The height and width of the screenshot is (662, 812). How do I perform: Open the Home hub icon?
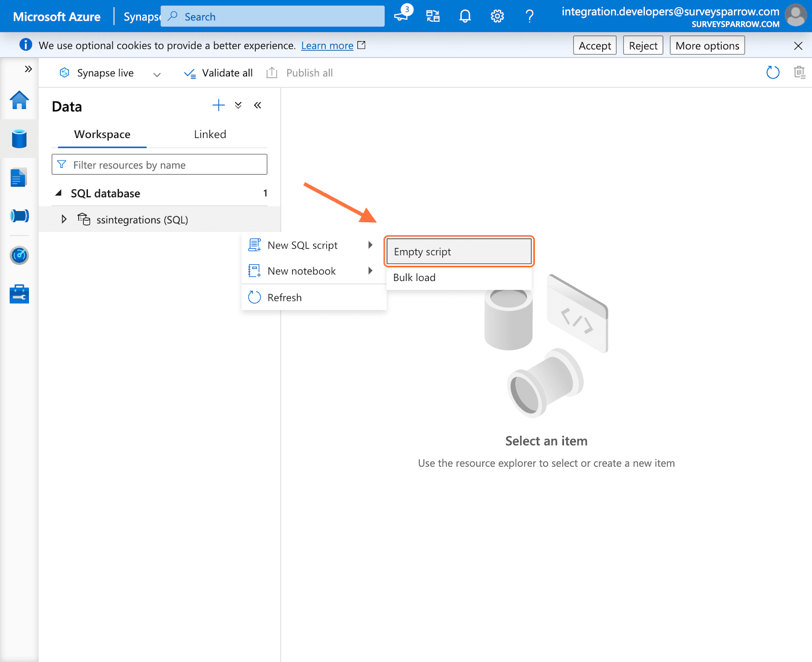pos(19,100)
